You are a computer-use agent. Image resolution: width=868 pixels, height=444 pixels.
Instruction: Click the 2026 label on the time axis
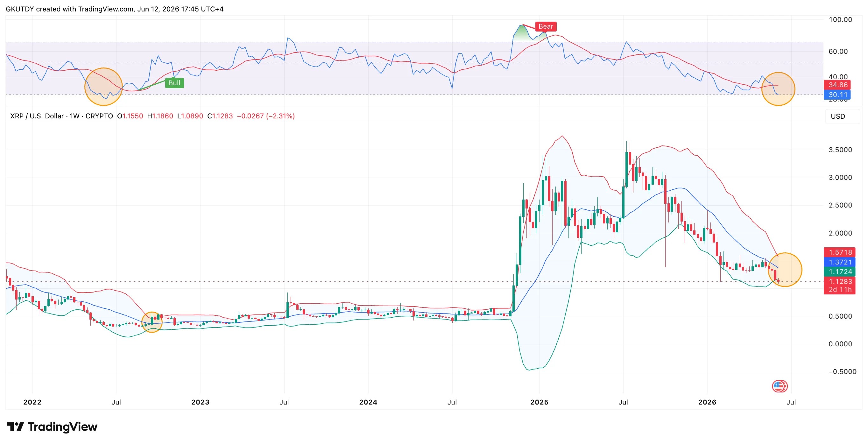pos(707,402)
